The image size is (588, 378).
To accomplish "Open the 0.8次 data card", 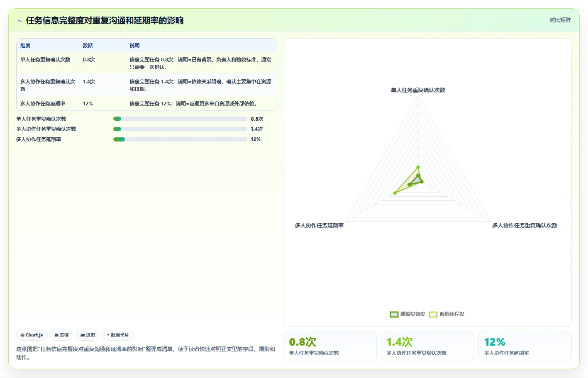I will 330,346.
